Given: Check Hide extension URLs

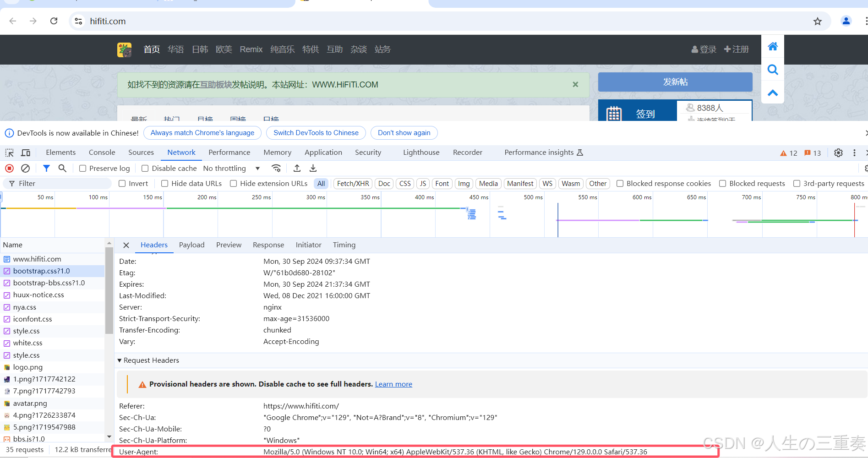Looking at the screenshot, I should 233,184.
